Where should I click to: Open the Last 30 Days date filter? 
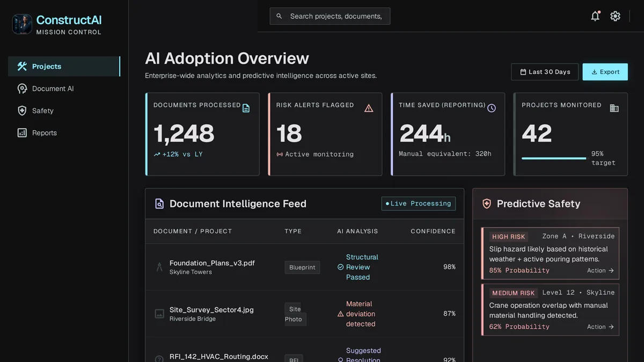[x=545, y=72]
